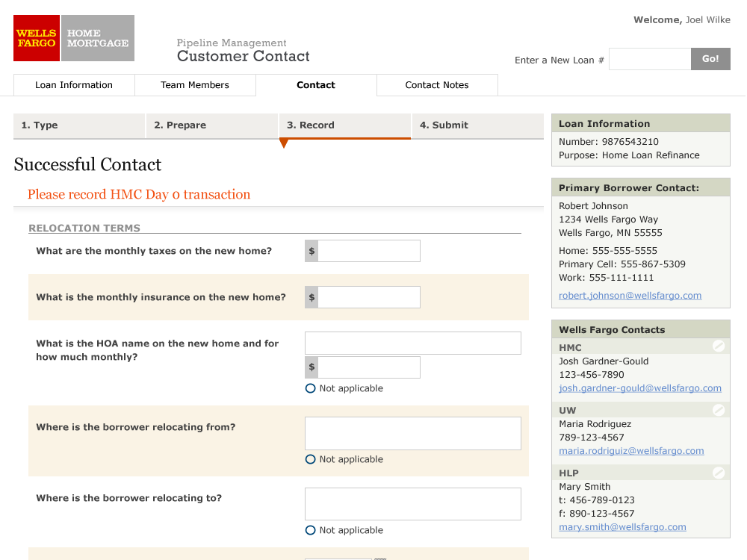Open mary.smith@wellsfargo.com email link
Screen dimensions: 747x560
click(622, 526)
